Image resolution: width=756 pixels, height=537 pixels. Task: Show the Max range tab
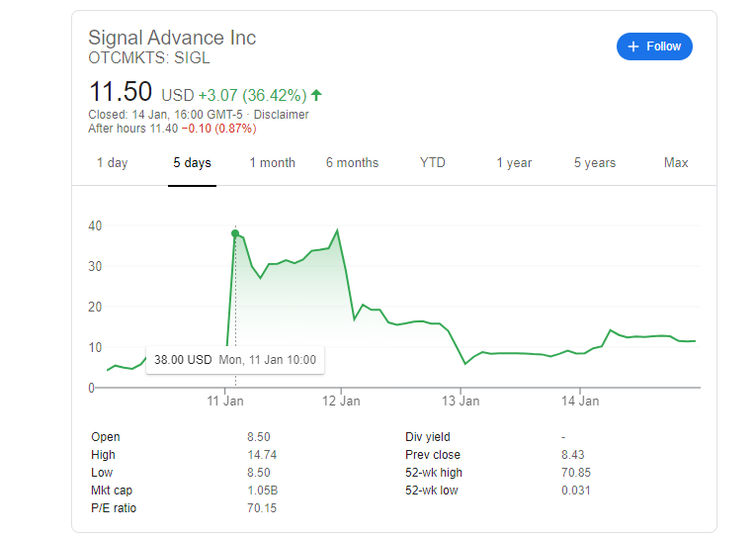coord(676,162)
